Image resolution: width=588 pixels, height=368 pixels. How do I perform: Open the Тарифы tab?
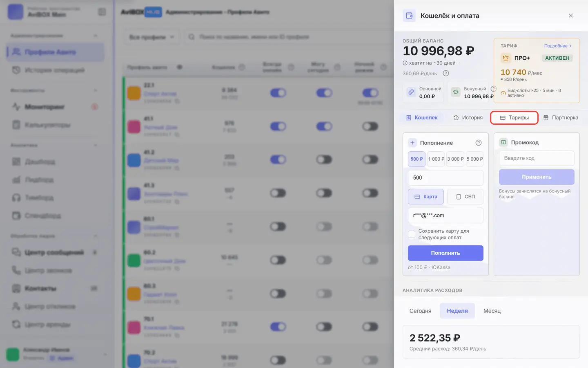514,118
